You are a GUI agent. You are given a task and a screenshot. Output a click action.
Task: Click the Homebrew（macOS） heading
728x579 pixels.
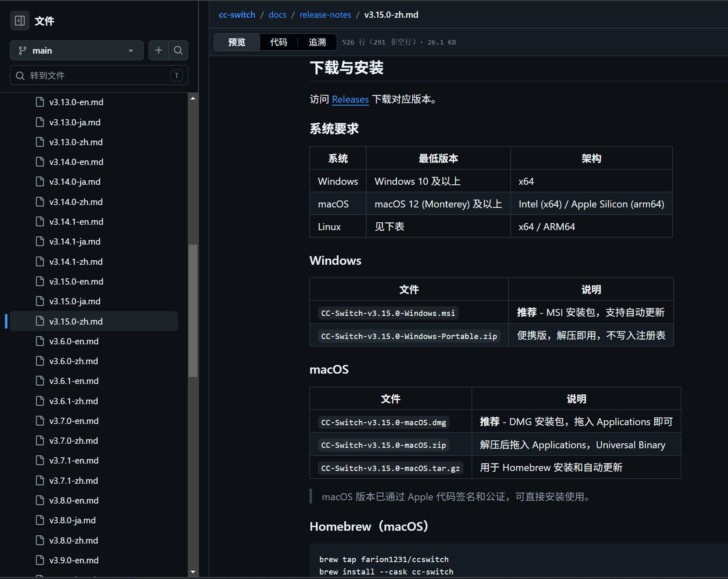pyautogui.click(x=370, y=526)
